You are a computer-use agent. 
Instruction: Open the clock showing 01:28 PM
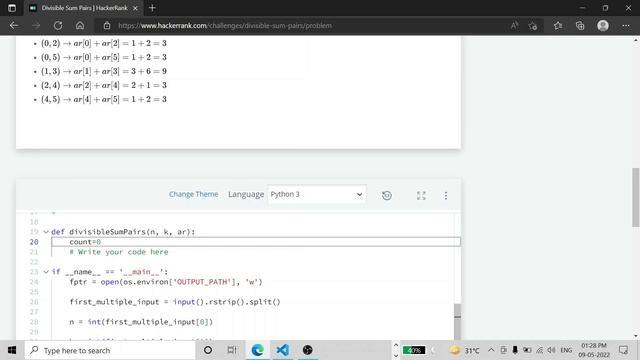coord(594,350)
